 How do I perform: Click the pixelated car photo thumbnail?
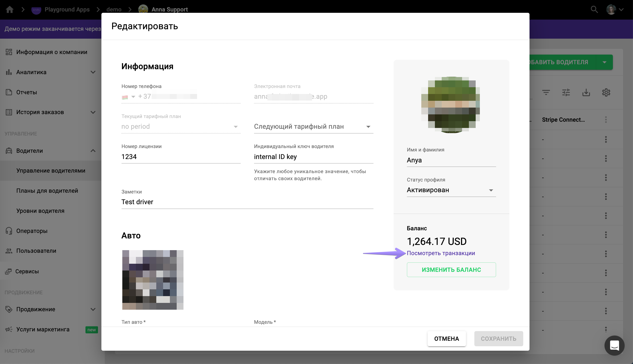pos(153,280)
